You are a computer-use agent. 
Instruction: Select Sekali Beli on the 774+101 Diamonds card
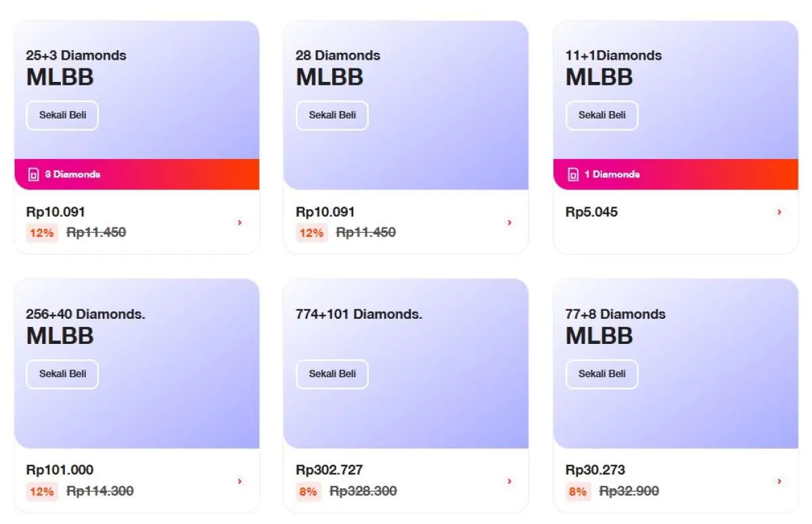point(332,374)
